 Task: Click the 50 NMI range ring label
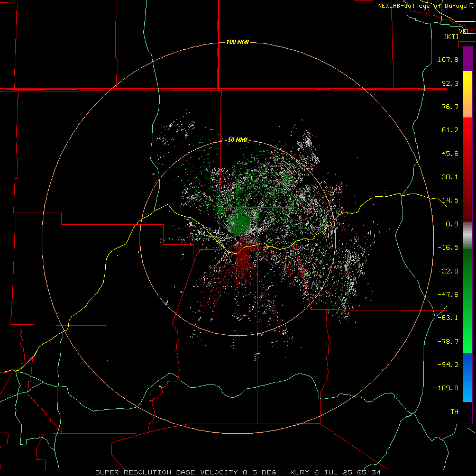coord(237,140)
